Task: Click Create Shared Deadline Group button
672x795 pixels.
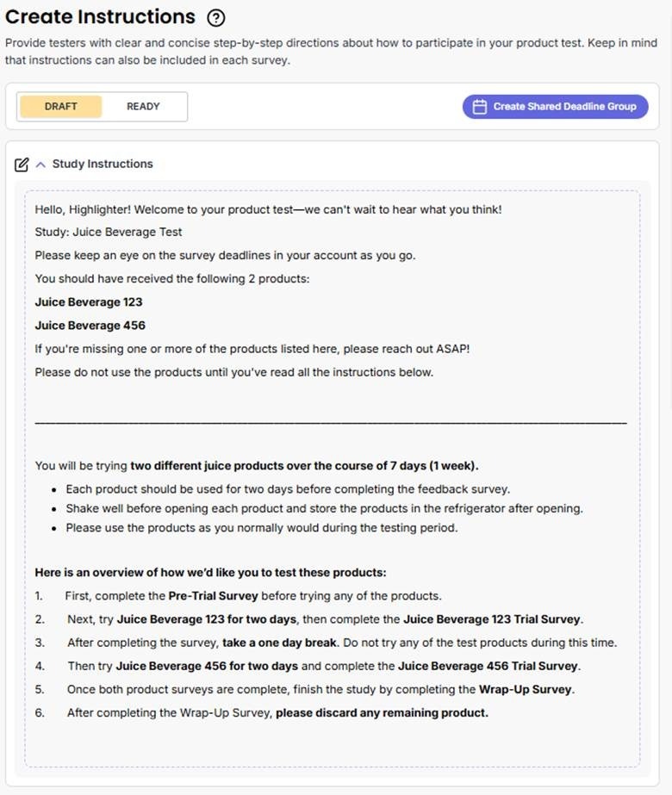Action: point(555,107)
